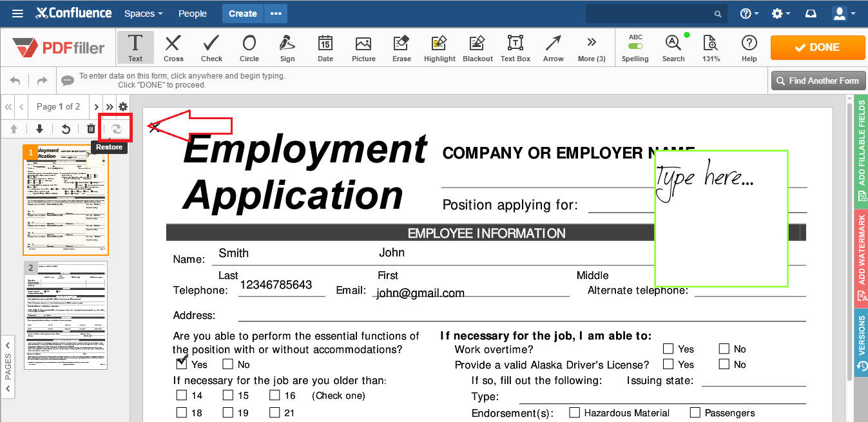The width and height of the screenshot is (868, 422).
Task: Open More (3) tools menu
Action: point(592,47)
